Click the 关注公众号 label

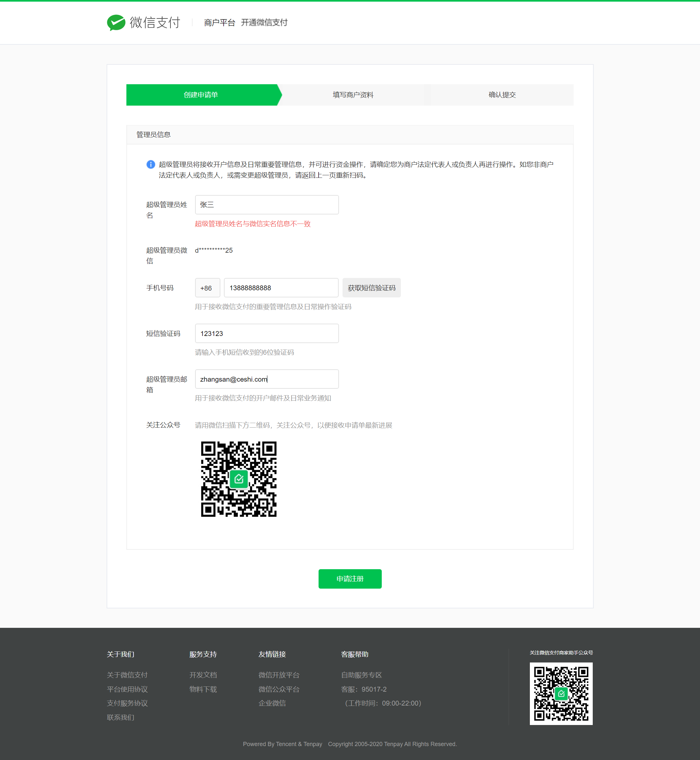point(163,425)
